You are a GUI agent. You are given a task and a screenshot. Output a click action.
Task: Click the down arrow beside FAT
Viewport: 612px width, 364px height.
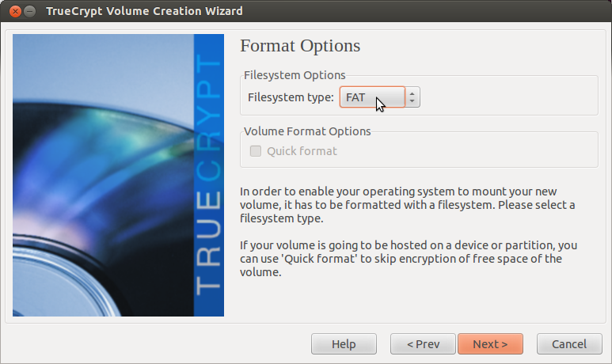pyautogui.click(x=412, y=101)
